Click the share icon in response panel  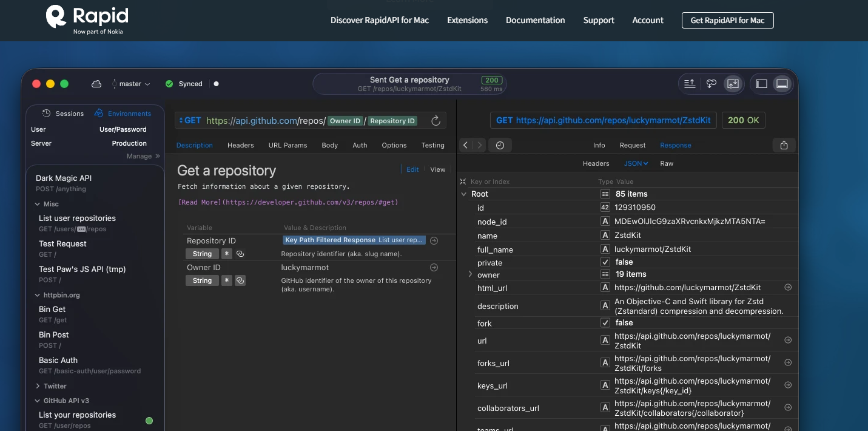(x=784, y=145)
